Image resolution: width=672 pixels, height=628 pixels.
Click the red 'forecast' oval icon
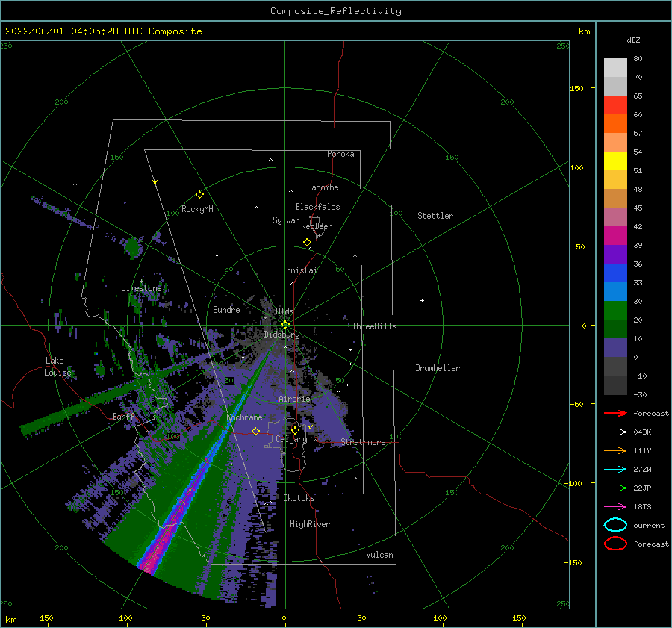point(615,544)
